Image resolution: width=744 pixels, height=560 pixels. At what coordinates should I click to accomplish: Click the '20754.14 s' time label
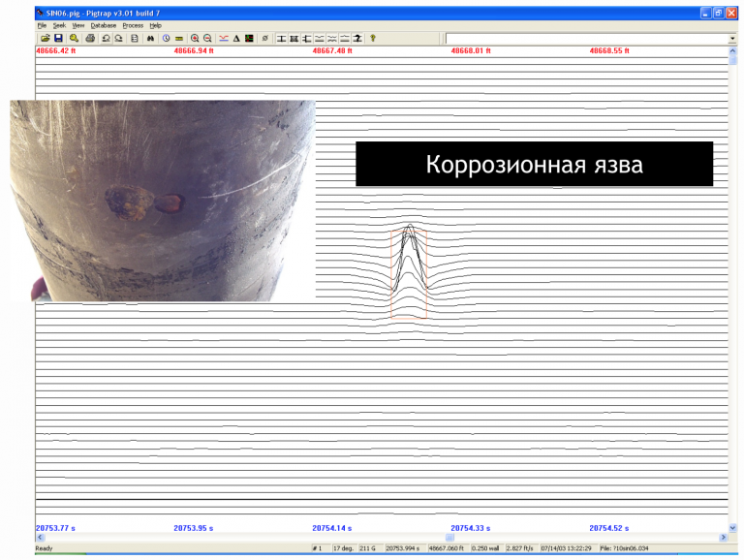pos(331,528)
